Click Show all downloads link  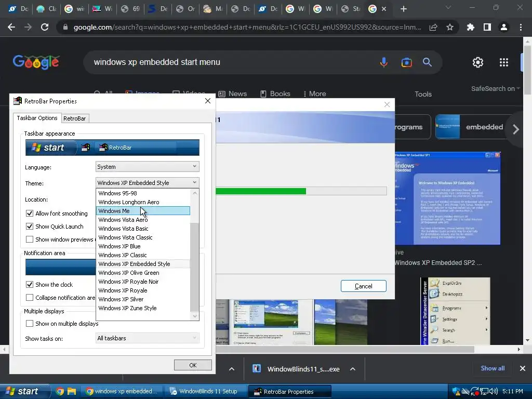tap(493, 368)
